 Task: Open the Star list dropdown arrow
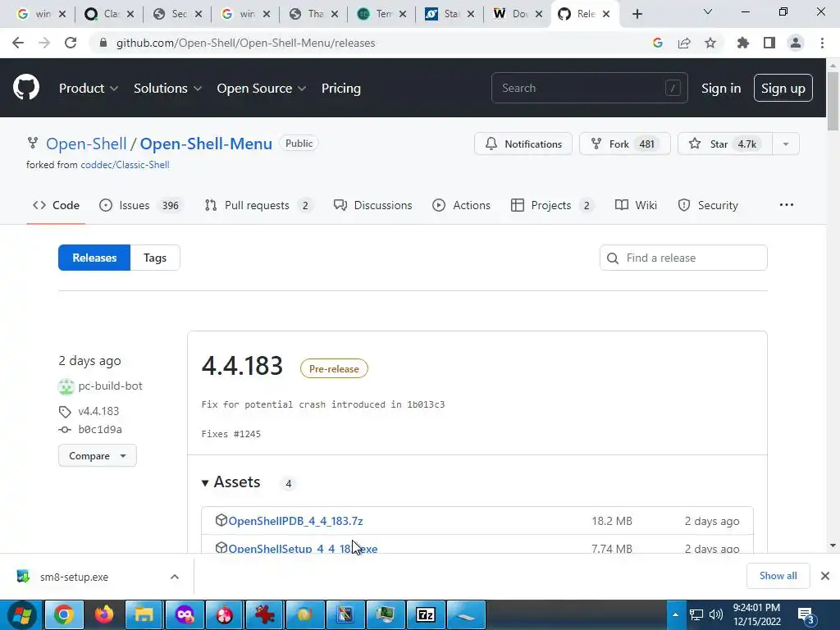(786, 144)
